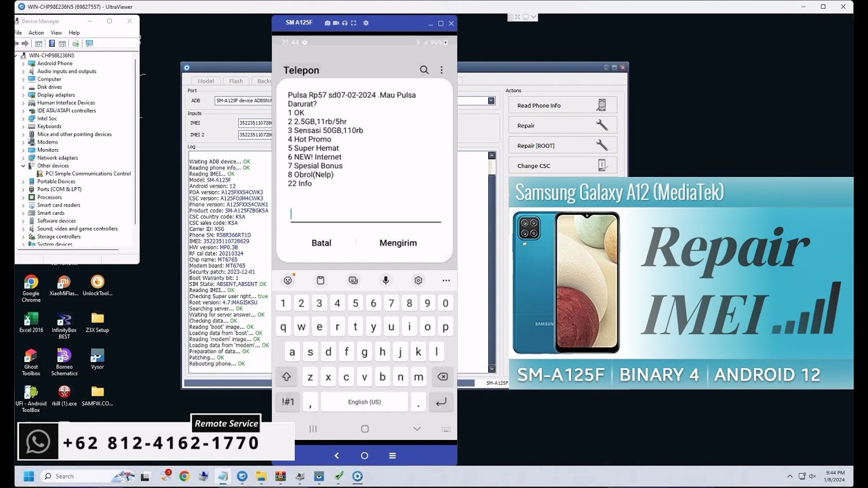Click the menu lines icon on the mirror window bottom bar
Image resolution: width=868 pixels, height=488 pixels.
click(x=392, y=455)
